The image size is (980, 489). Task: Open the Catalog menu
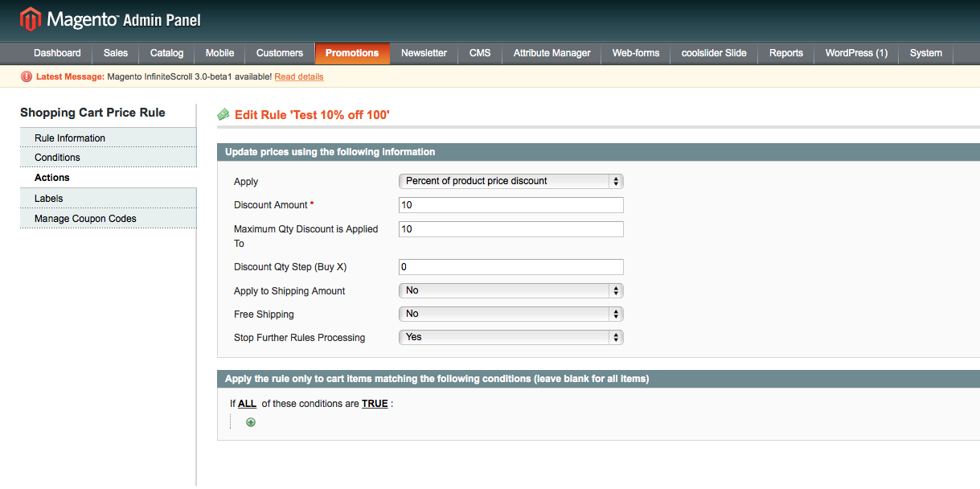point(167,53)
